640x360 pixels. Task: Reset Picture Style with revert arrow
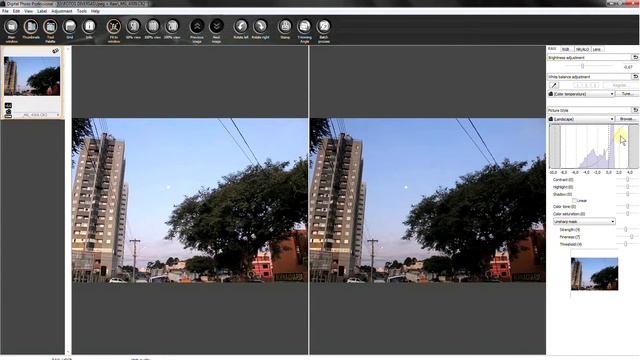click(635, 110)
